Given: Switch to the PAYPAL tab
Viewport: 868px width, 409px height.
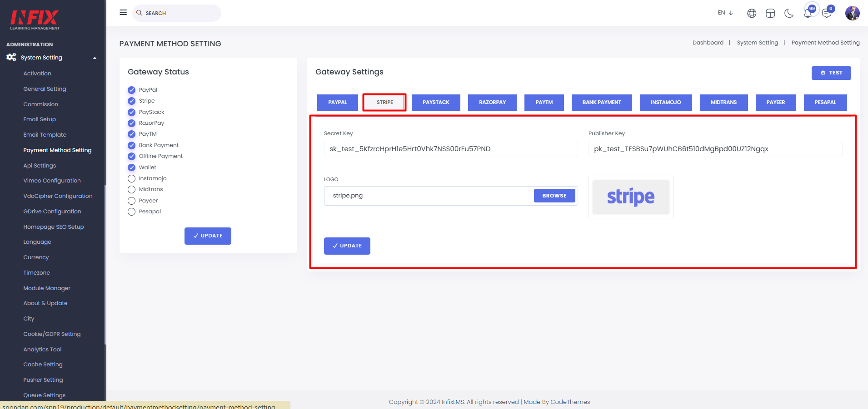Looking at the screenshot, I should [x=337, y=102].
